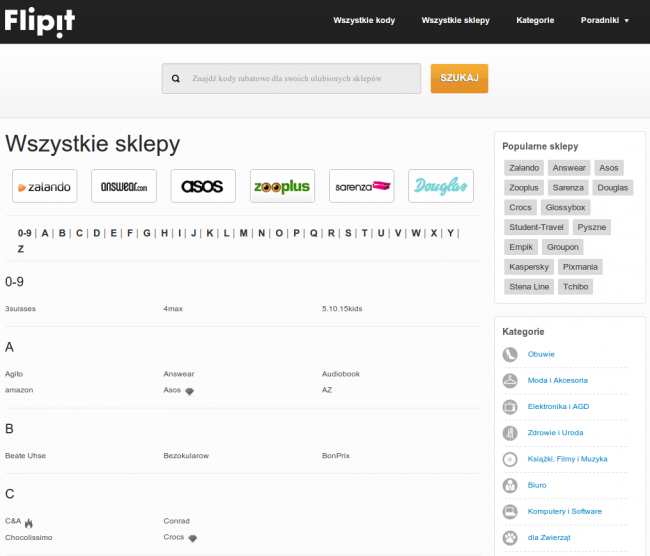Click the Flipit logo
Screen dimensions: 650x556
(x=40, y=22)
